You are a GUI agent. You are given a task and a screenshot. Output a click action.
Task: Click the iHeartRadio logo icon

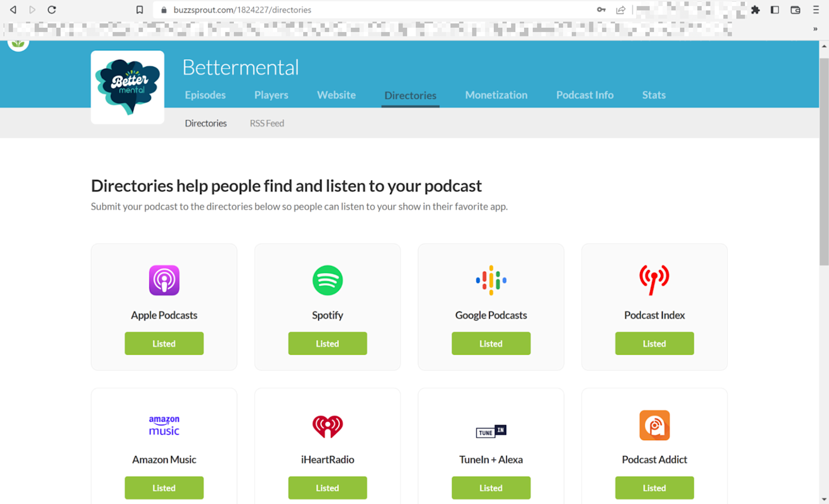point(327,426)
